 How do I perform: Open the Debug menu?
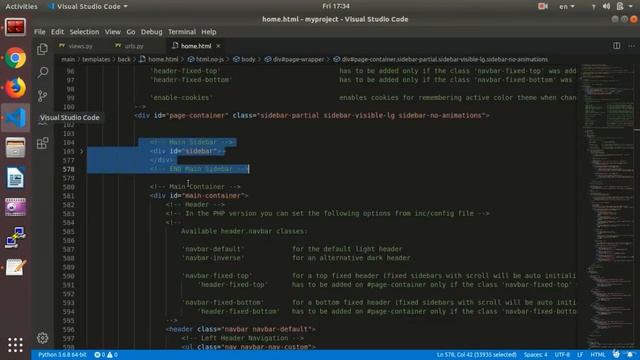151,32
